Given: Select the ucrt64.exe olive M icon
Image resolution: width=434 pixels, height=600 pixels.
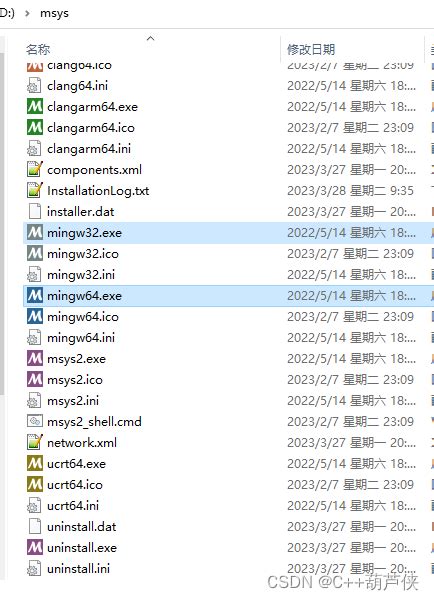Looking at the screenshot, I should pos(34,463).
